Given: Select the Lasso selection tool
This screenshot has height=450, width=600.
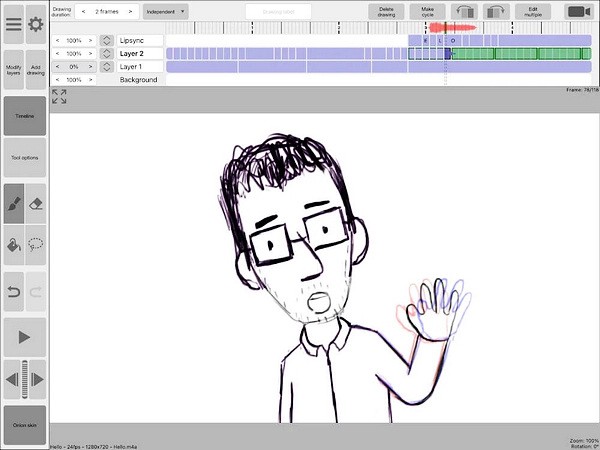Looking at the screenshot, I should 36,245.
